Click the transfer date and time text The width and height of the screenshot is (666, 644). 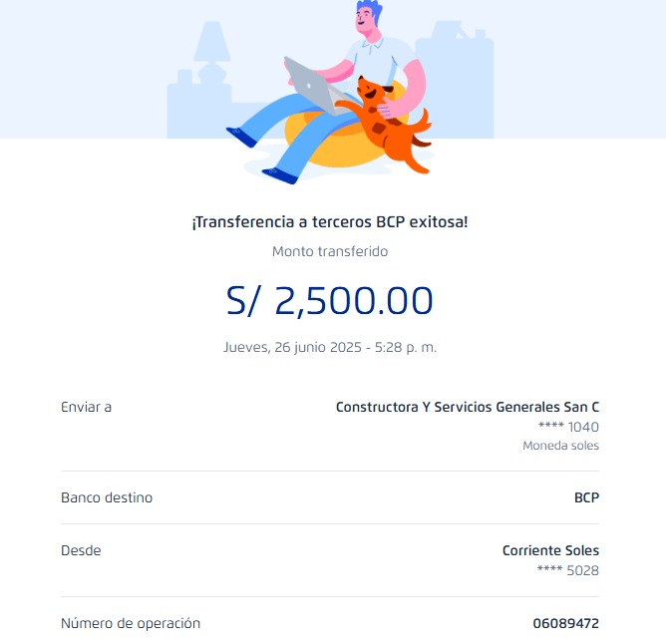coord(330,348)
